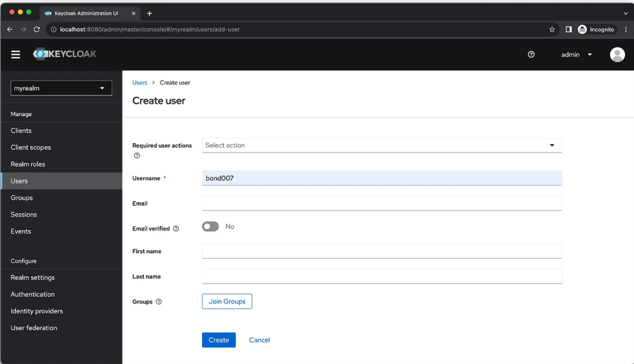Screen dimensions: 634x364
Task: Show help for Email verified
Action: point(176,229)
